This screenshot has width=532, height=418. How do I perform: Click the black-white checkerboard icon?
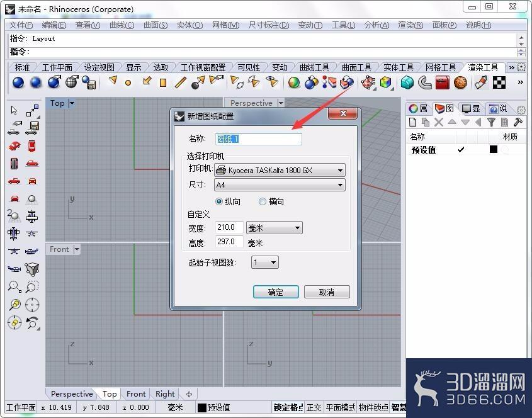(499, 82)
